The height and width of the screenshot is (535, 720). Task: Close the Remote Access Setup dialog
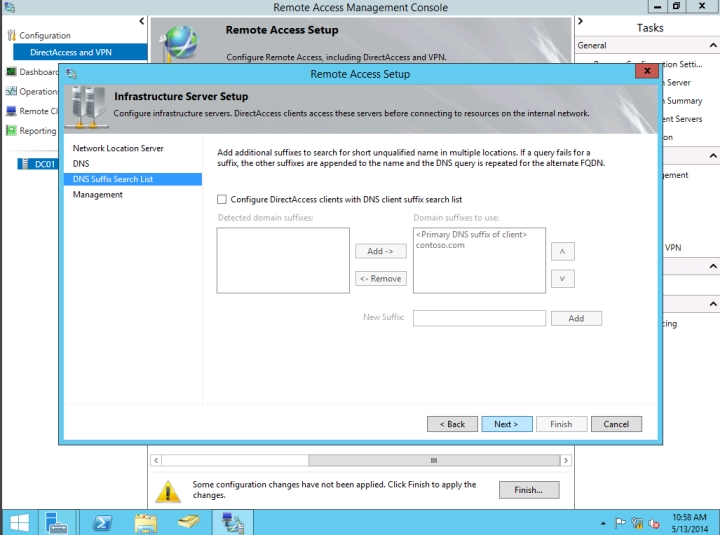tap(647, 71)
